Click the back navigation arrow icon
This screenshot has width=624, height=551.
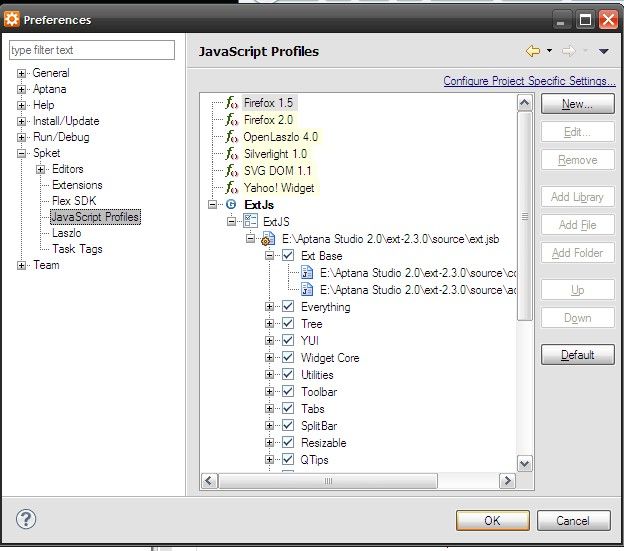[533, 51]
